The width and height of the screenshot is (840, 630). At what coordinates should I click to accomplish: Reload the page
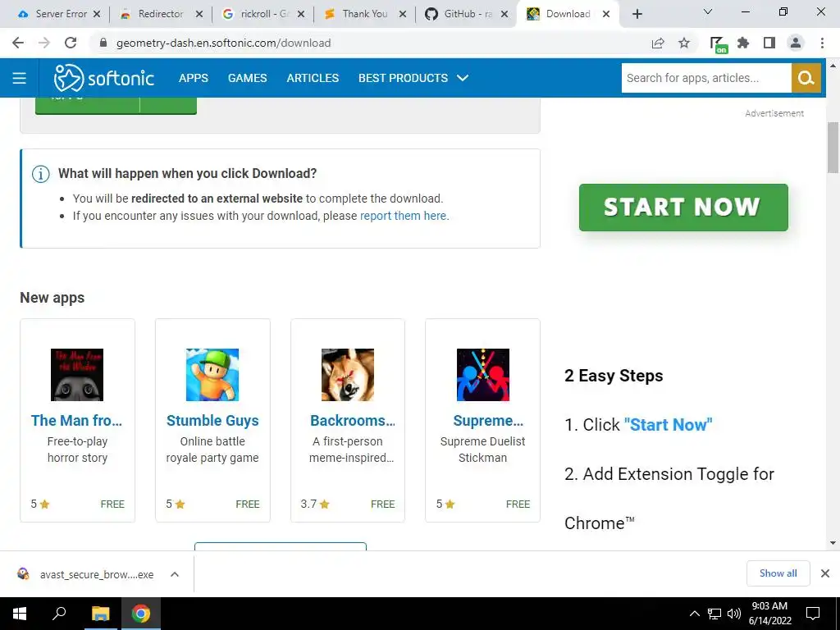click(x=71, y=43)
